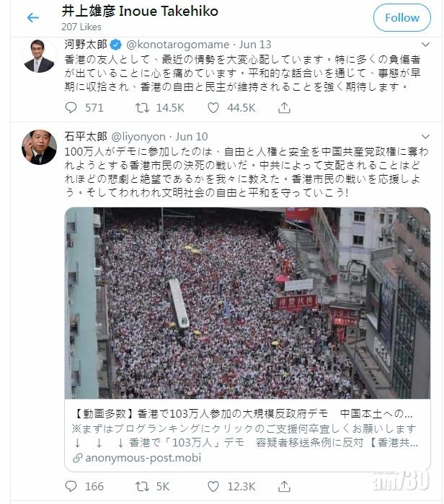
Task: Open reply on 石平太郎's tweet
Action: [71, 486]
